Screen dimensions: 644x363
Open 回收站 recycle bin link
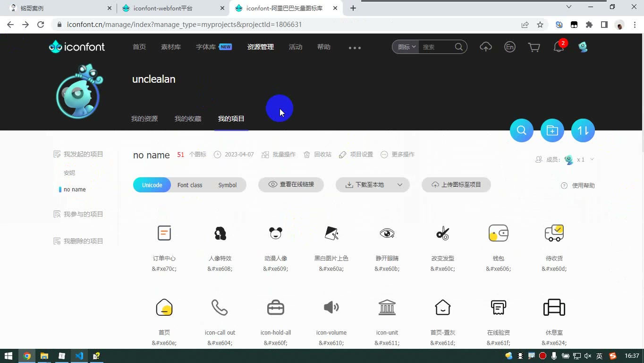tap(317, 155)
